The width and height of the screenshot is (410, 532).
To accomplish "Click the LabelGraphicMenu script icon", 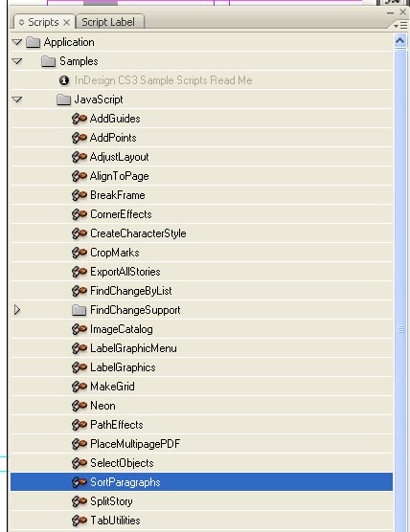I will pos(80,348).
